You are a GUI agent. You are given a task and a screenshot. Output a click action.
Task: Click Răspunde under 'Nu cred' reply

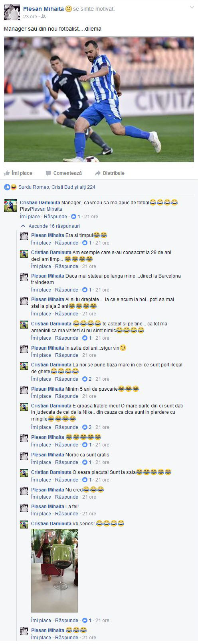click(67, 497)
